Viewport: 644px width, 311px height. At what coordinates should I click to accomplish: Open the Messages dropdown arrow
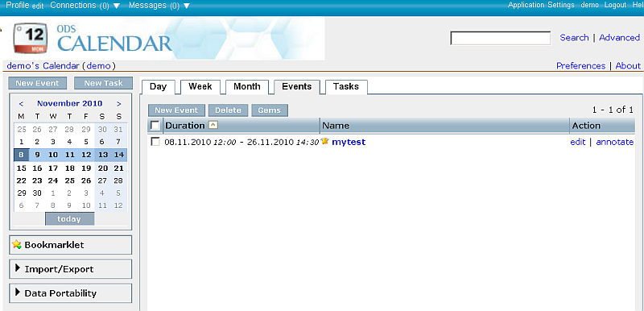click(187, 6)
